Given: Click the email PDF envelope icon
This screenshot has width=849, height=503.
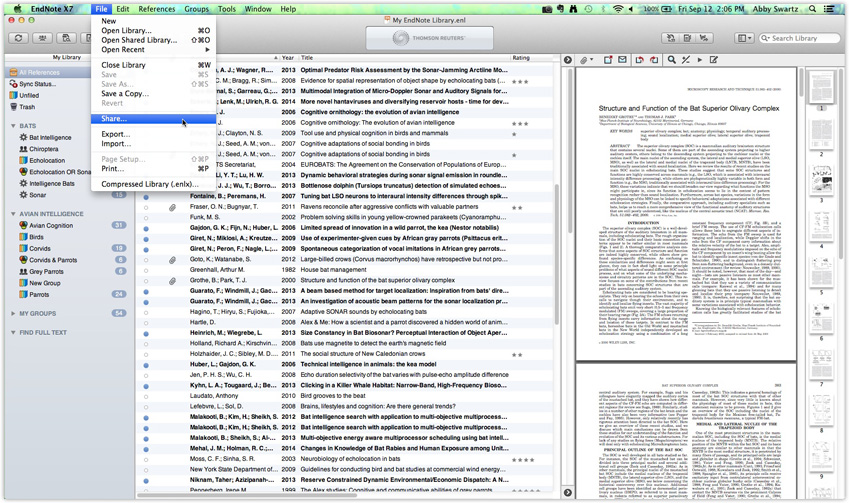Looking at the screenshot, I should click(x=624, y=60).
